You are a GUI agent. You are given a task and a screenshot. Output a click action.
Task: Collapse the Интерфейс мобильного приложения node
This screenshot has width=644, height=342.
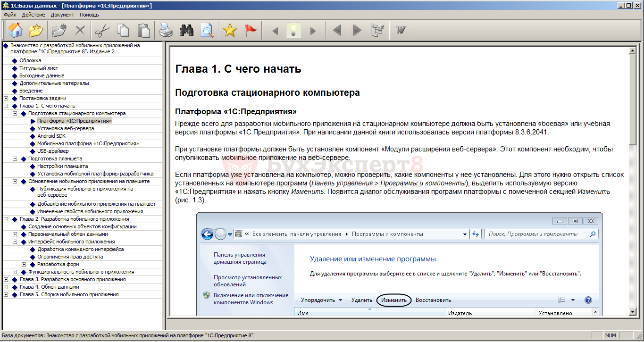[15, 242]
